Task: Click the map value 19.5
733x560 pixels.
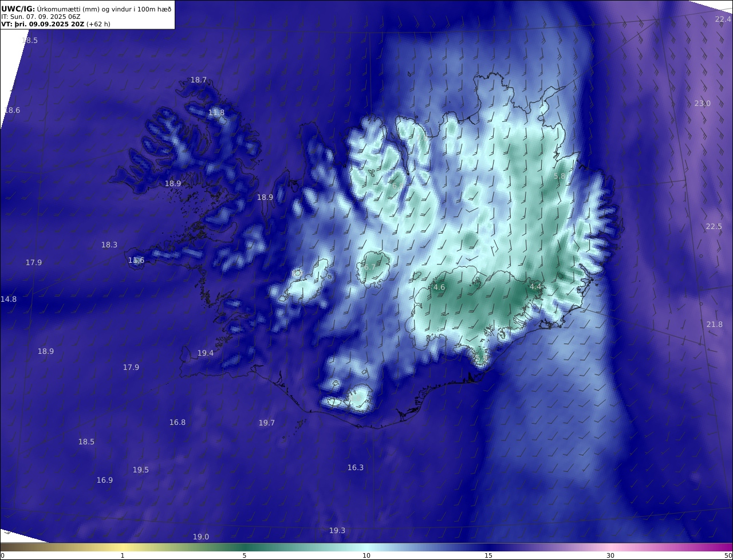Action: [x=141, y=470]
